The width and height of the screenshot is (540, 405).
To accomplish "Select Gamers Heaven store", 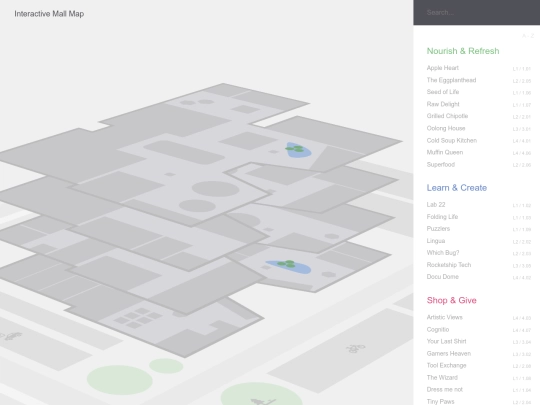I will pyautogui.click(x=479, y=353).
